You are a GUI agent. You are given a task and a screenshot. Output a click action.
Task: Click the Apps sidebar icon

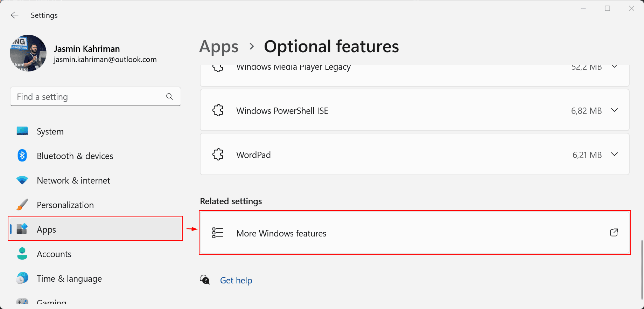coord(22,229)
